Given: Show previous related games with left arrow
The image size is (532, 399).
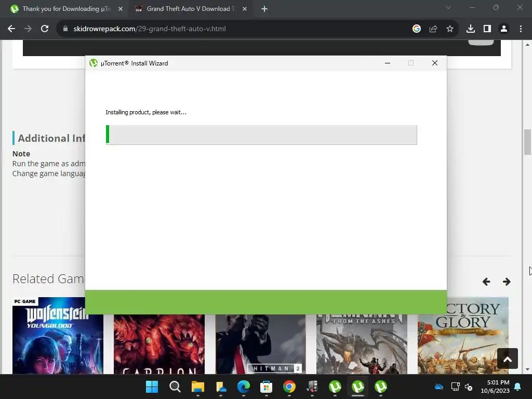Looking at the screenshot, I should pos(486,282).
